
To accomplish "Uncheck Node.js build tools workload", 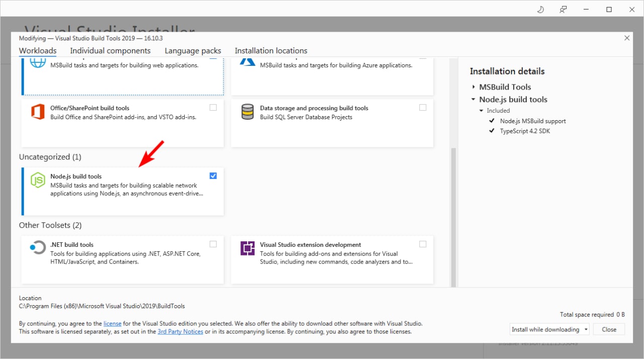I will [x=213, y=175].
